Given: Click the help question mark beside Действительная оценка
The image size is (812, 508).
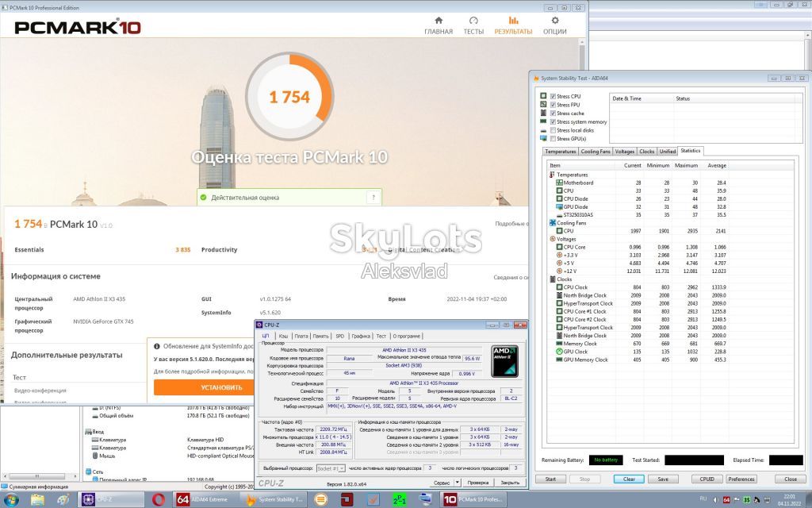Looking at the screenshot, I should 373,198.
